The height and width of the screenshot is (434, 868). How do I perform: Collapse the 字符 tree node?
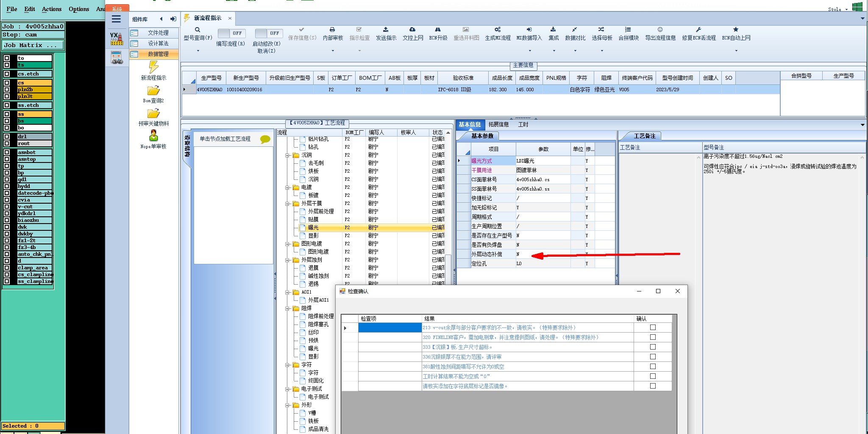tap(287, 365)
